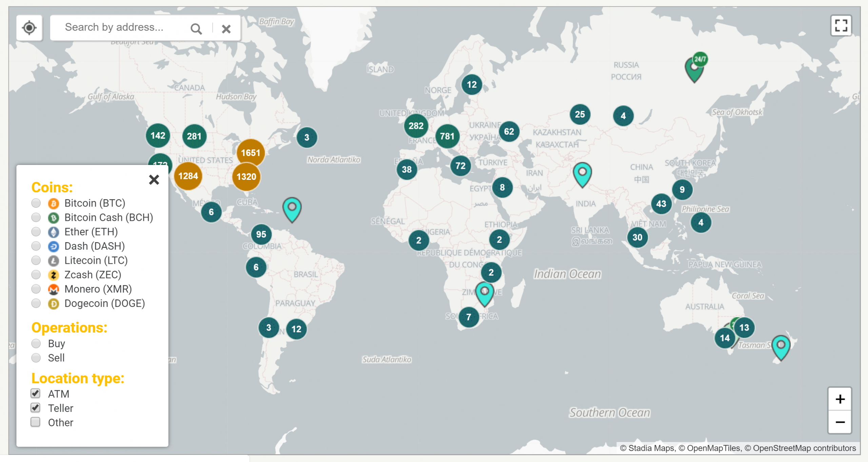868x462 pixels.
Task: Uncheck the Teller location type checkbox
Action: (36, 407)
